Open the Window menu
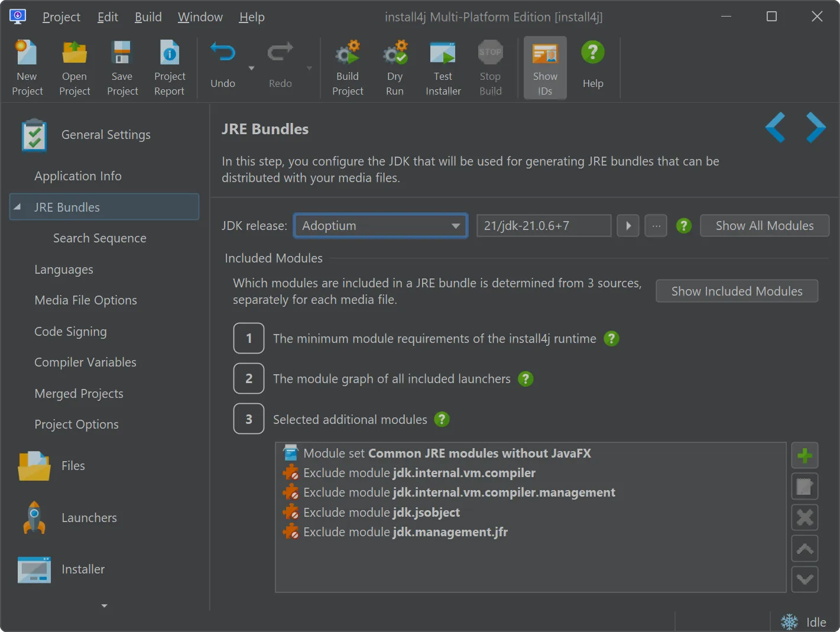 tap(200, 17)
